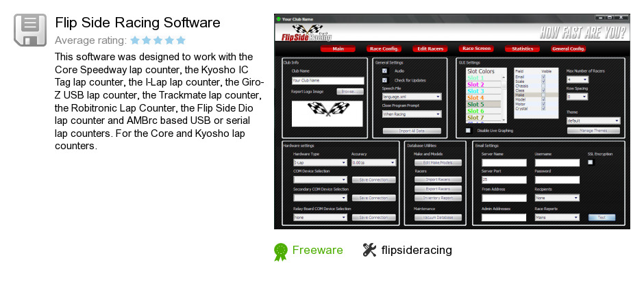Click the Freeware license link
The width and height of the screenshot is (644, 282).
coord(317,250)
